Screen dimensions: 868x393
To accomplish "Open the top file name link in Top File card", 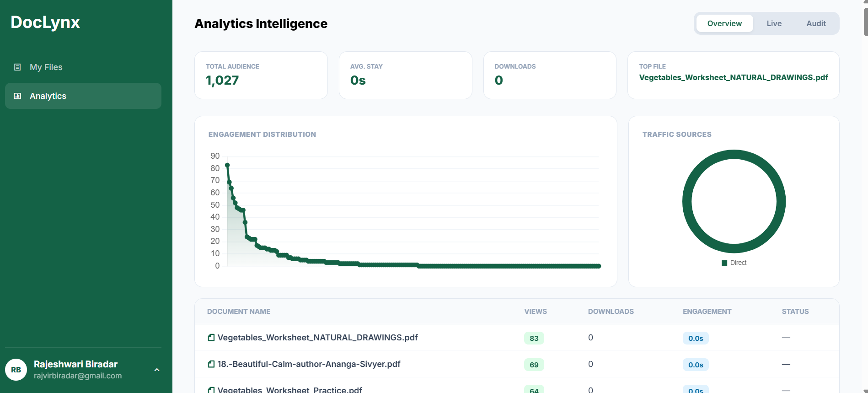I will pyautogui.click(x=733, y=78).
